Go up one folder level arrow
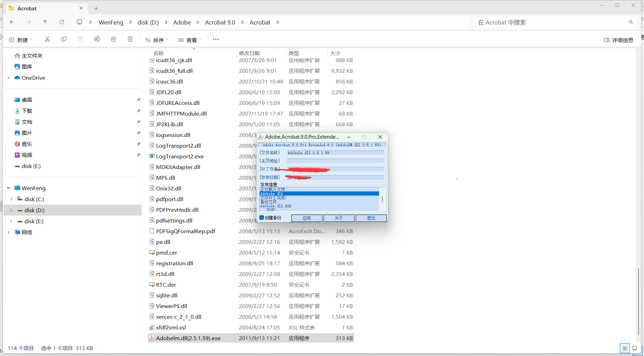The height and width of the screenshot is (356, 644). pos(45,22)
